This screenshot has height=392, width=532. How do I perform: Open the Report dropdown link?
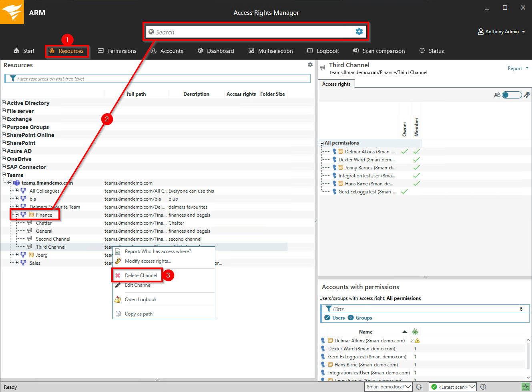coord(518,68)
